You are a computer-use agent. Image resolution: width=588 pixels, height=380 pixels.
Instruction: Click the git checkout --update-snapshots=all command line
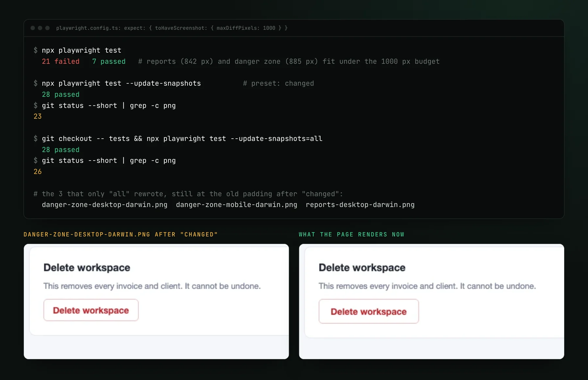182,139
